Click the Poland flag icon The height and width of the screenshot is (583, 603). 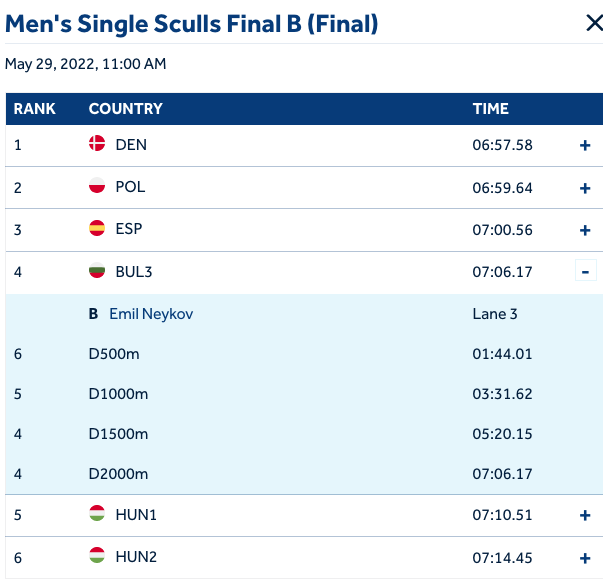97,187
